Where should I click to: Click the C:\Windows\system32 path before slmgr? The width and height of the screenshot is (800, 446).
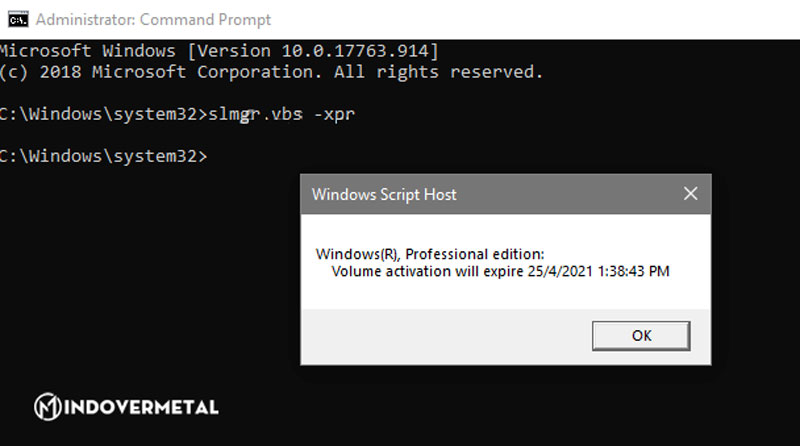click(98, 114)
